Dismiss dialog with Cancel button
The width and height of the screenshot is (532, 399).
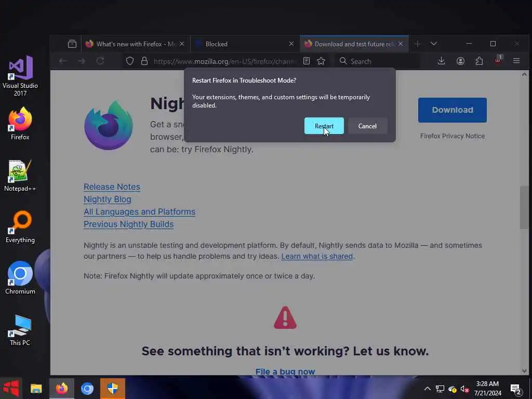367,126
